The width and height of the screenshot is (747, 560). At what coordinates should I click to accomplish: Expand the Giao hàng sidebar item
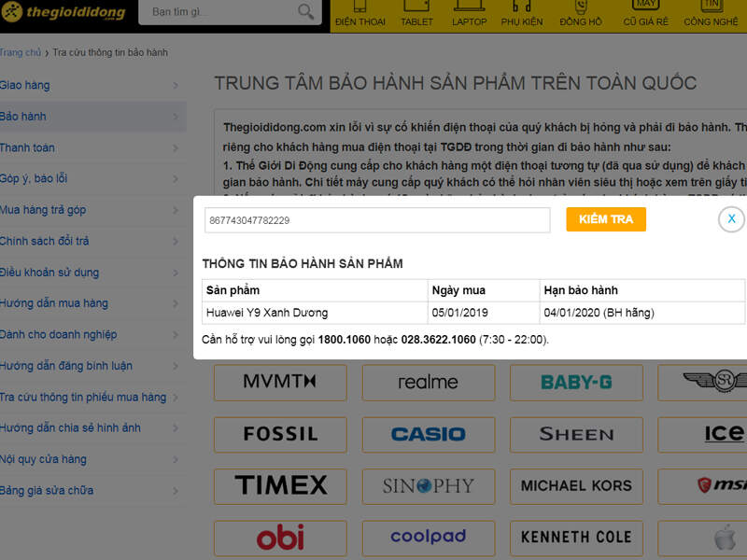91,86
